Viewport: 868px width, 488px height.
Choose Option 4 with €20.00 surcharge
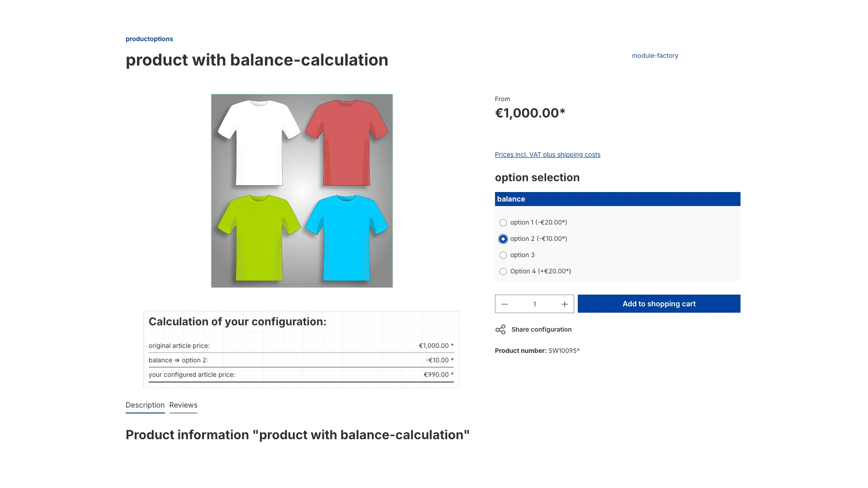(x=503, y=271)
